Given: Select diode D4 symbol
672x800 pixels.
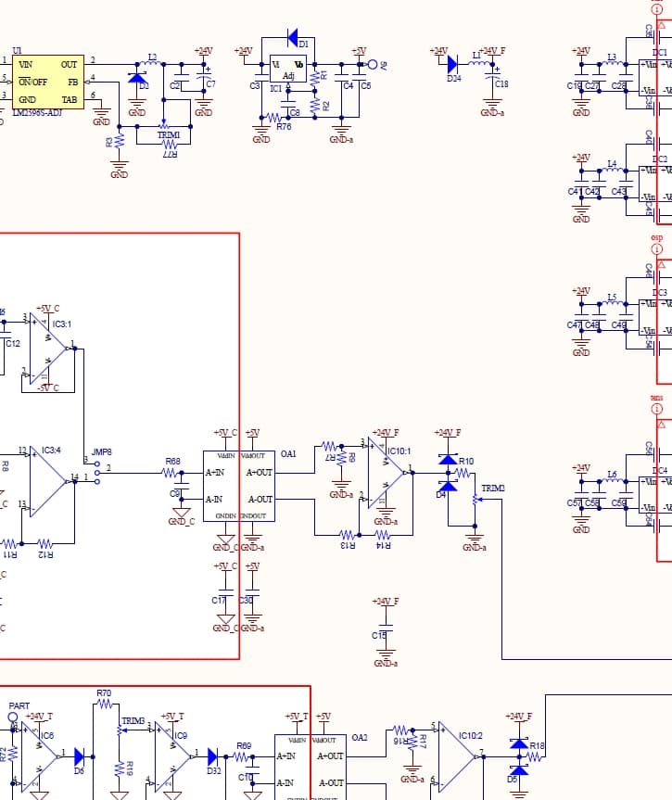Looking at the screenshot, I should point(448,487).
